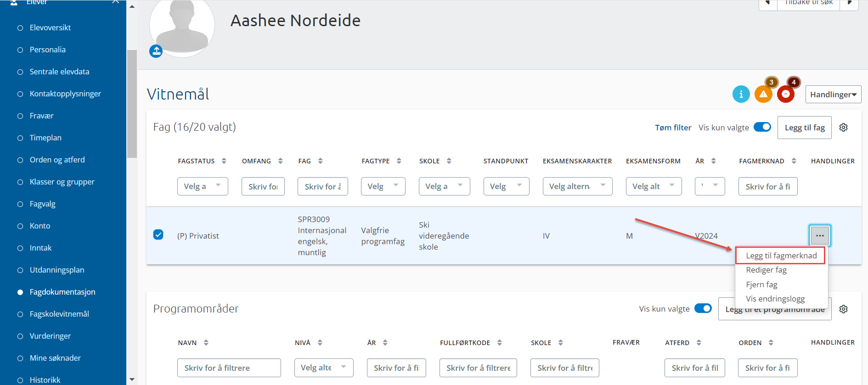Sort by FULLFØRTKODE column
Viewport: 868px width, 385px height.
tap(499, 343)
